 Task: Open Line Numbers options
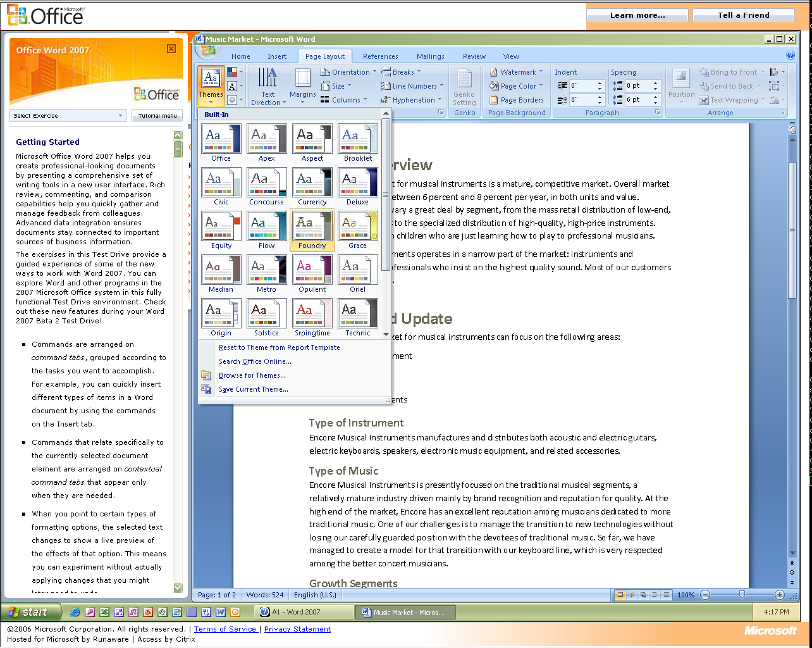pos(412,86)
